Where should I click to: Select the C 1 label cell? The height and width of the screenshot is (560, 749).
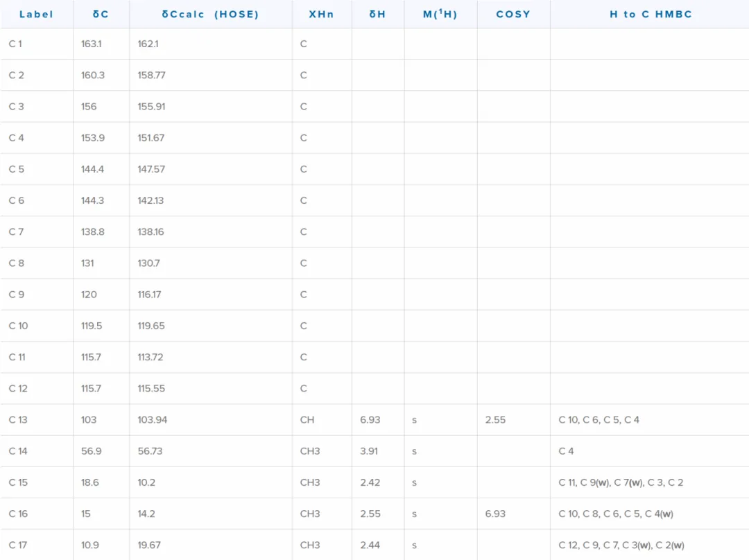pos(15,44)
